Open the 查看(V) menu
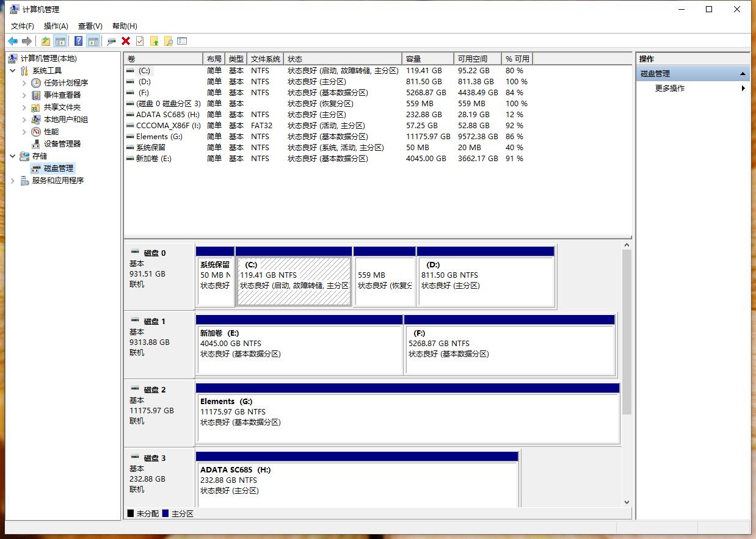Screen dimensions: 756x539 point(90,26)
